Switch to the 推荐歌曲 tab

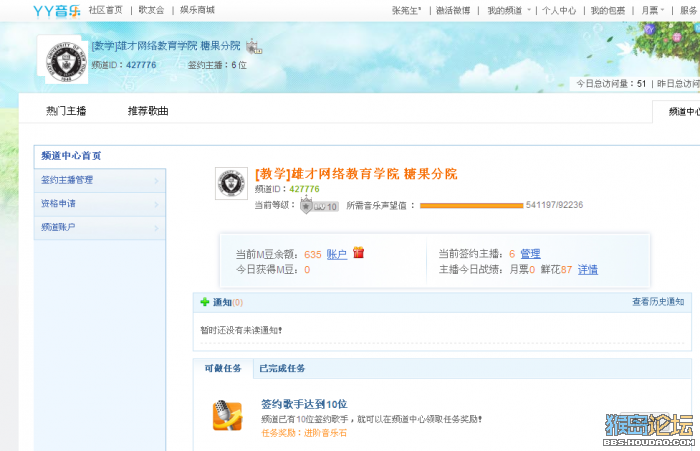[148, 111]
